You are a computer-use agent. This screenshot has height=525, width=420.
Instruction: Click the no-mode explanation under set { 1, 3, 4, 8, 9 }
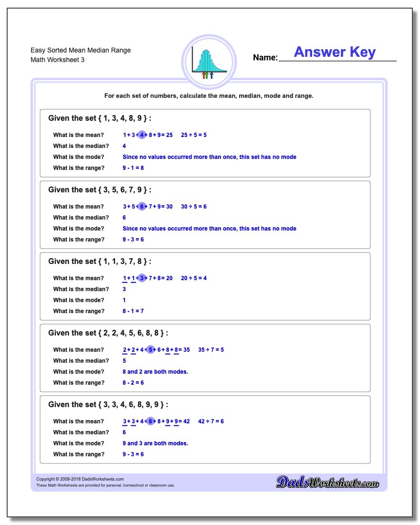click(210, 157)
